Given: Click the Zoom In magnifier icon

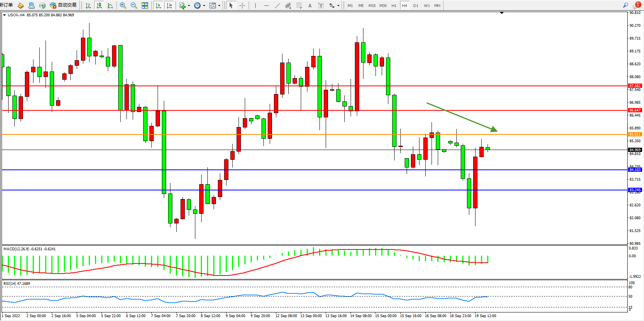Looking at the screenshot, I should pos(123,5).
